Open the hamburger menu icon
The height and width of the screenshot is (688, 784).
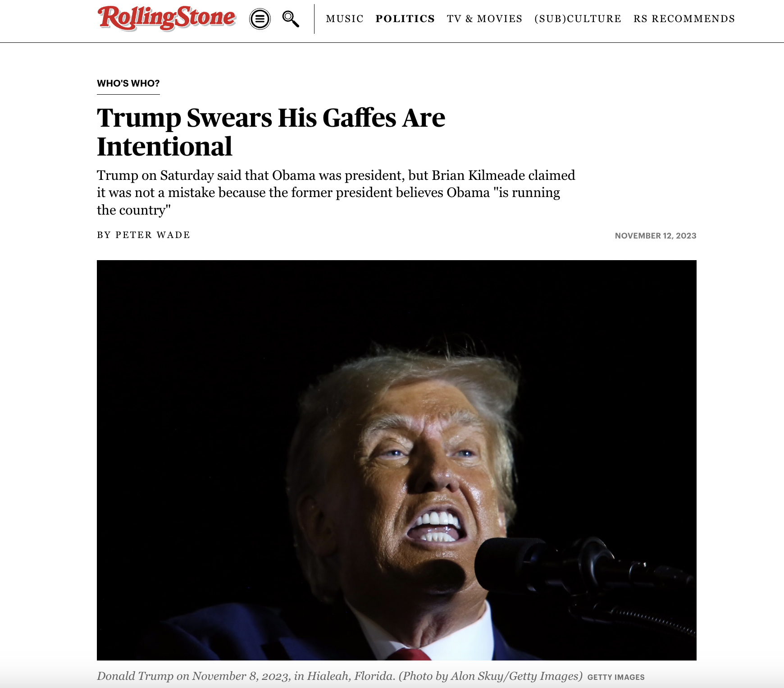point(260,19)
